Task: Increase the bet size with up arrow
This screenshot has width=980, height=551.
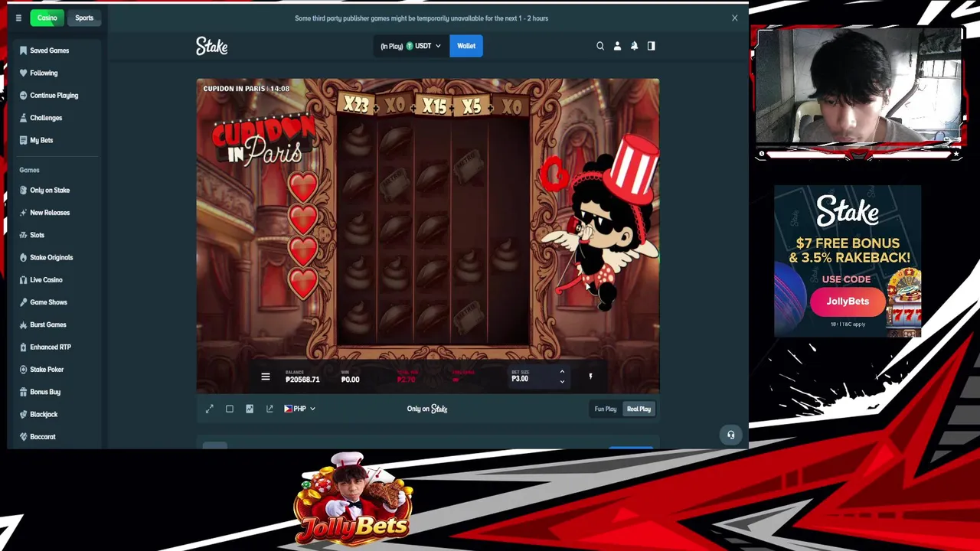Action: point(562,372)
